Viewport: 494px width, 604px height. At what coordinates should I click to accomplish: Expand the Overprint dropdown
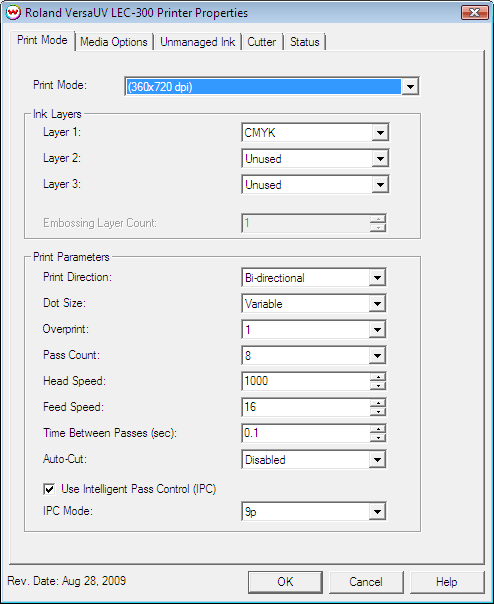pos(314,329)
